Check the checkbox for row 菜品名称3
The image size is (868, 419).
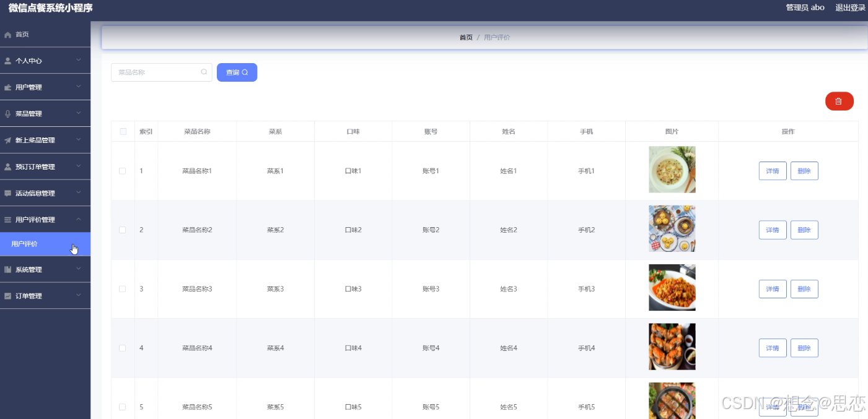coord(123,289)
